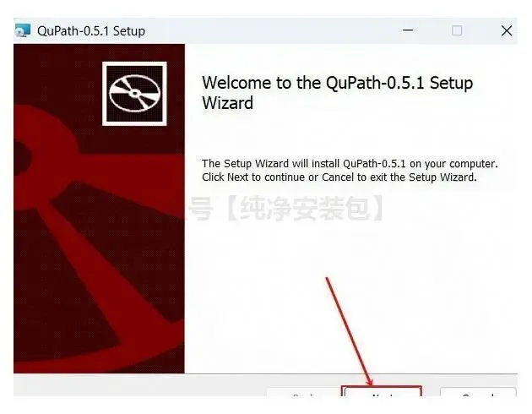This screenshot has width=532, height=414.
Task: Click the disabled maximize button
Action: (x=457, y=30)
